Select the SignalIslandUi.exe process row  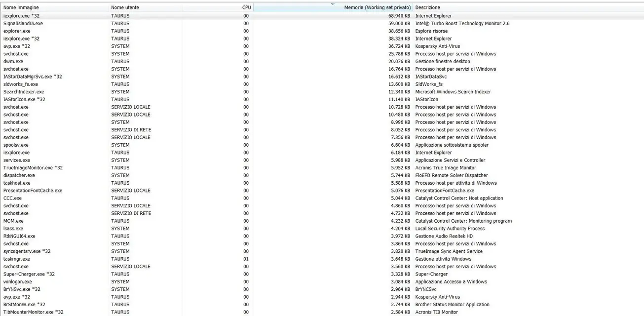(x=23, y=23)
